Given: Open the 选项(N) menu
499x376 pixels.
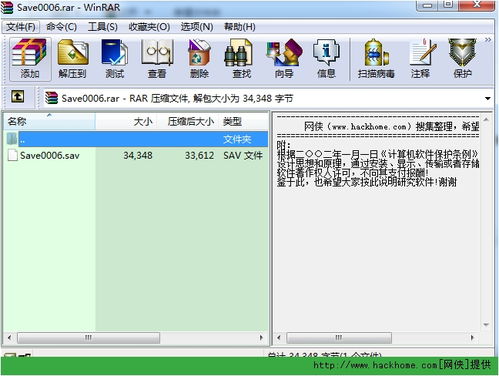Looking at the screenshot, I should (x=197, y=27).
